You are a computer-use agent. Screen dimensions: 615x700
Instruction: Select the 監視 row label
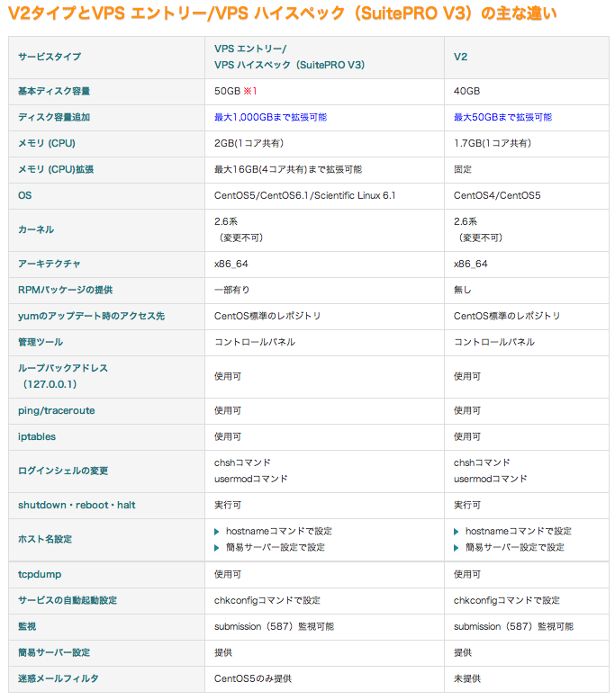coord(27,627)
